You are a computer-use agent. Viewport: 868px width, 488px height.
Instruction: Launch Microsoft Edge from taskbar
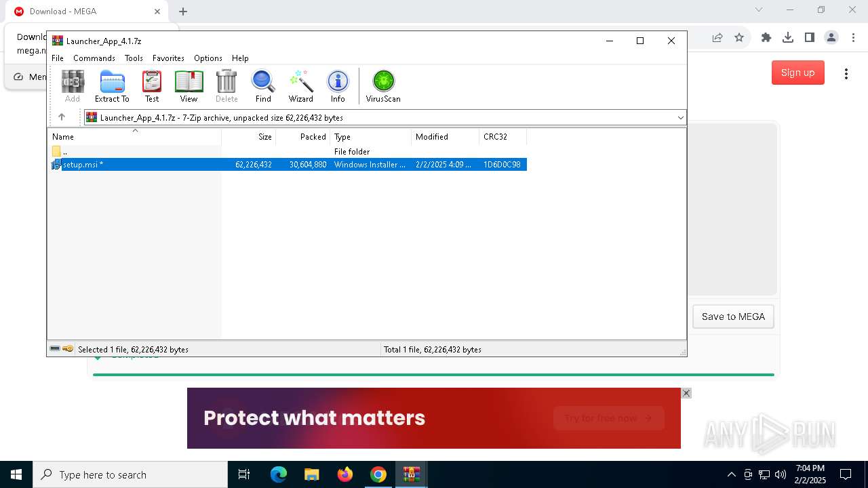point(279,474)
